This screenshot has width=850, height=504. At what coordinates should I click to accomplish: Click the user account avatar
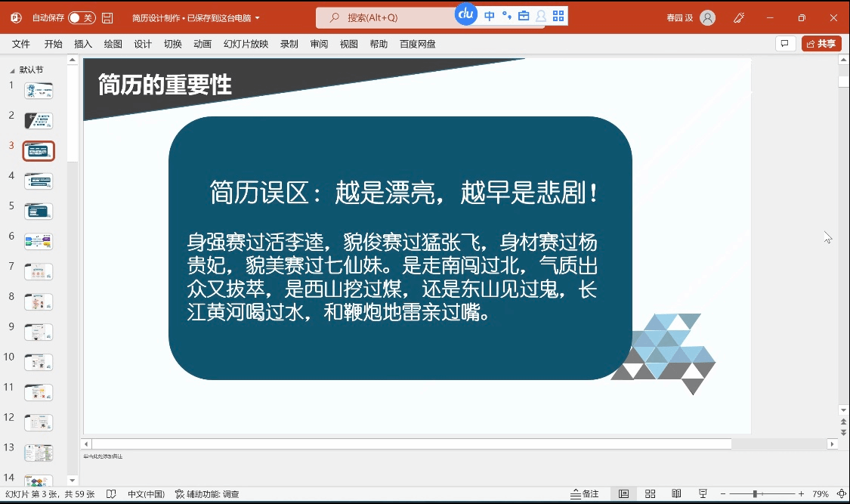[707, 17]
